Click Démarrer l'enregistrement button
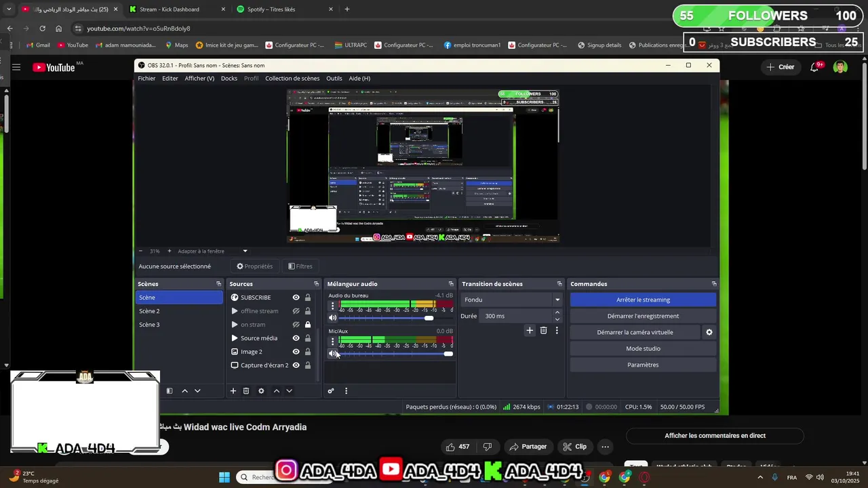The width and height of the screenshot is (868, 488). click(643, 316)
